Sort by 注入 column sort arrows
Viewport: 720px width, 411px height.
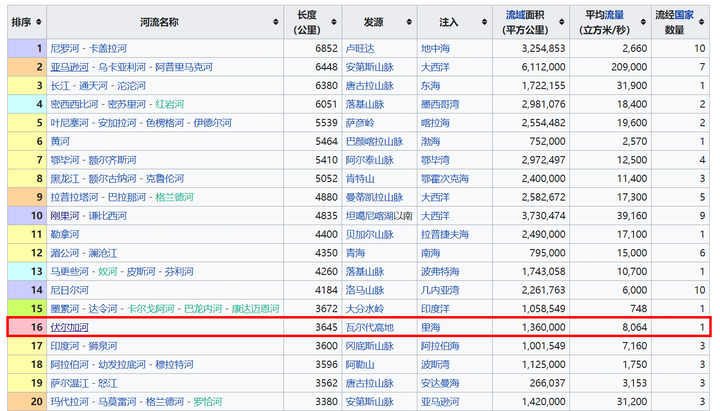pyautogui.click(x=484, y=22)
